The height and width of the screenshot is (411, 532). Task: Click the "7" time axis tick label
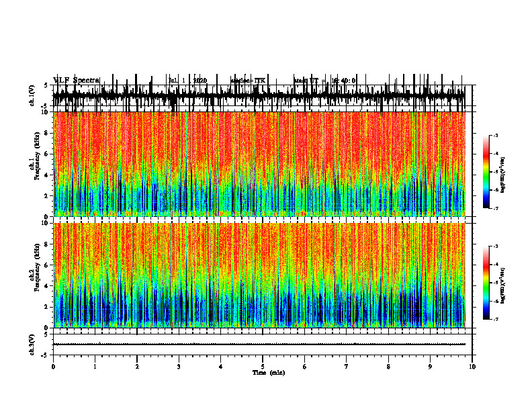coord(347,367)
